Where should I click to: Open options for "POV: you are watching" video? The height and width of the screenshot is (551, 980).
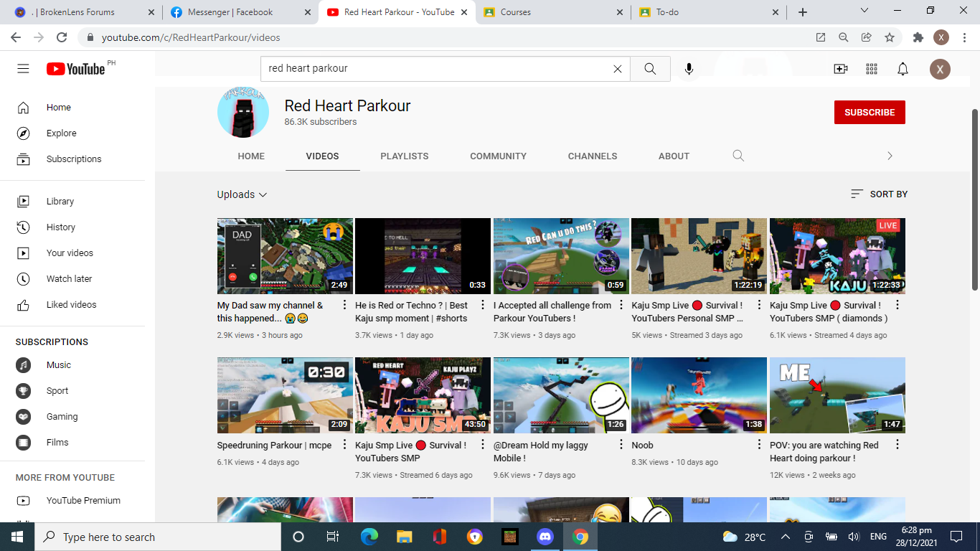coord(897,445)
